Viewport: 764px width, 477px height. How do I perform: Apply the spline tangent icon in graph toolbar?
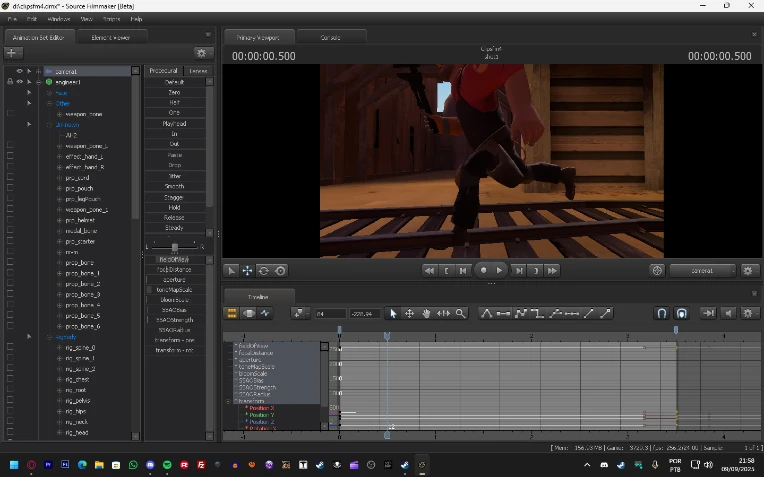click(x=486, y=313)
